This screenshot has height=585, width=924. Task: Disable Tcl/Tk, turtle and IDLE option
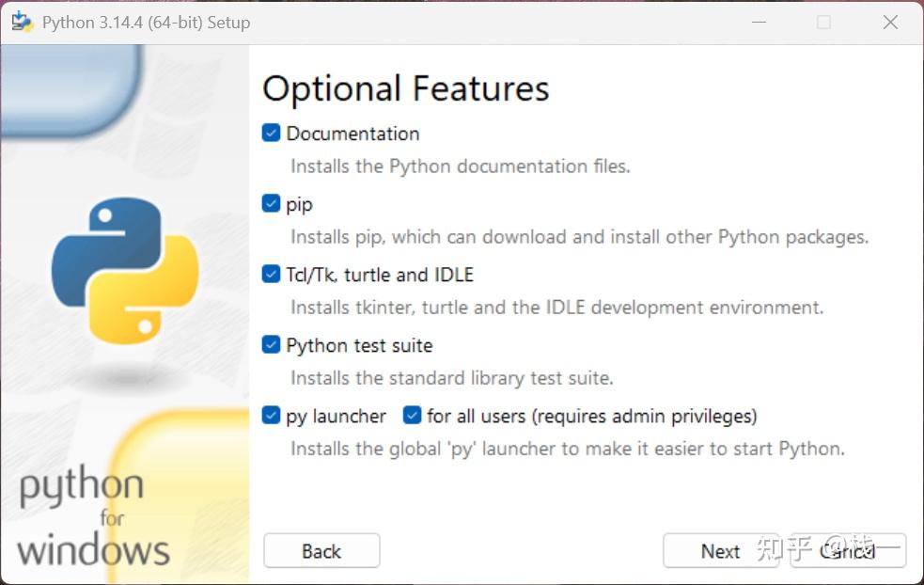(271, 275)
